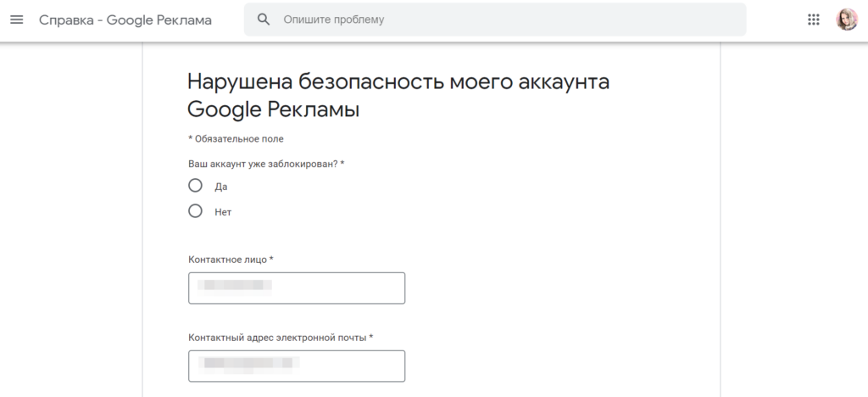Click the "Google Рекламы" line of the heading
This screenshot has height=397, width=868.
tap(273, 109)
